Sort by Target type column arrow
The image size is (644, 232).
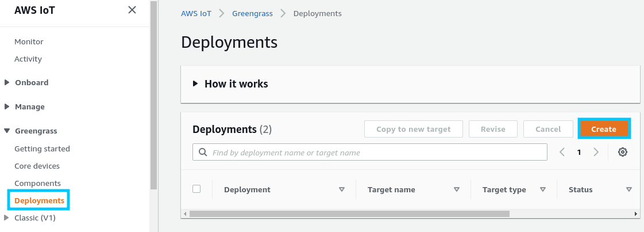tap(542, 189)
